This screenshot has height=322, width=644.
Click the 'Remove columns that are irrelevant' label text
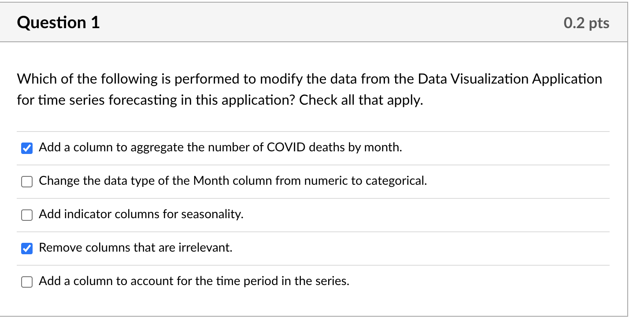click(x=135, y=248)
